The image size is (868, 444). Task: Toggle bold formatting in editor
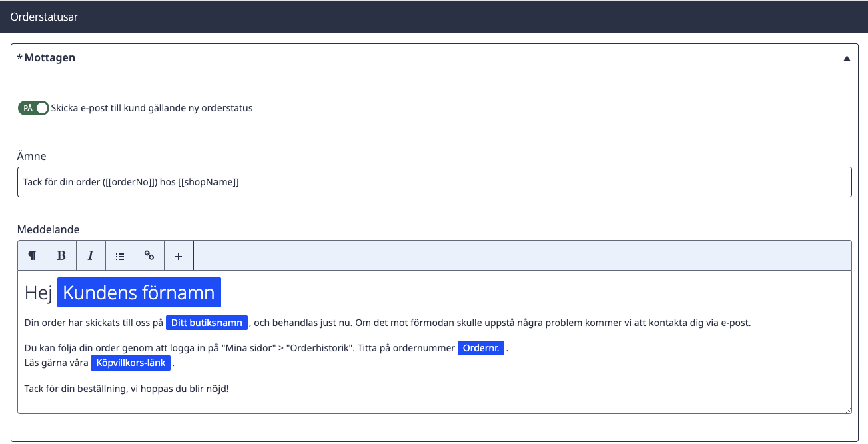click(61, 255)
